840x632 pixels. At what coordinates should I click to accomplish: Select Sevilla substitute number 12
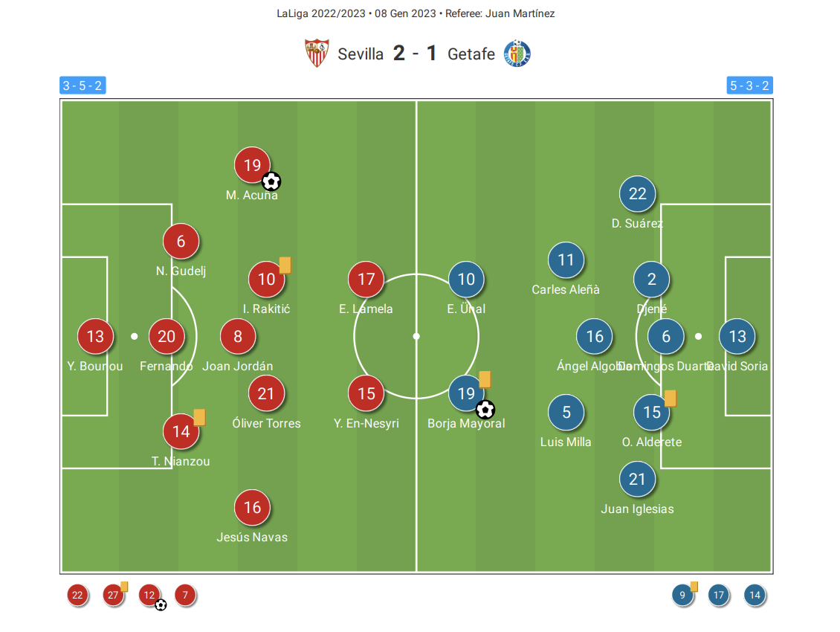pos(149,595)
